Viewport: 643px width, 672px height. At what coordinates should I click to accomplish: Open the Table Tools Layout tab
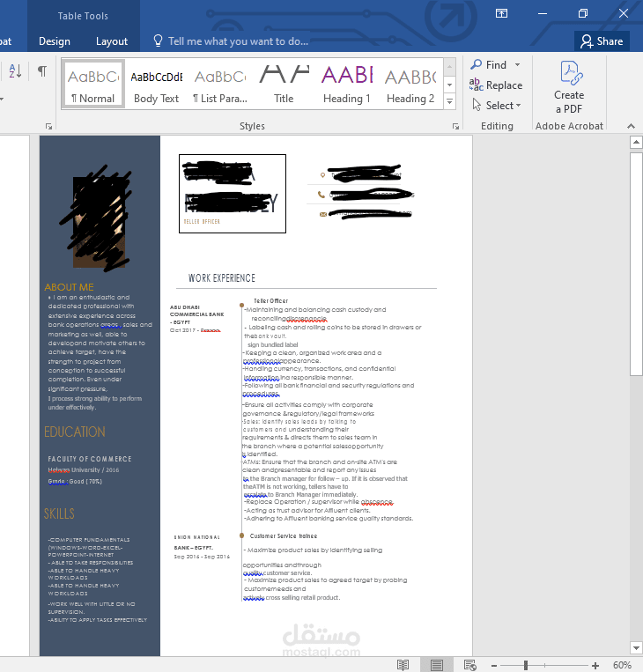tap(112, 41)
